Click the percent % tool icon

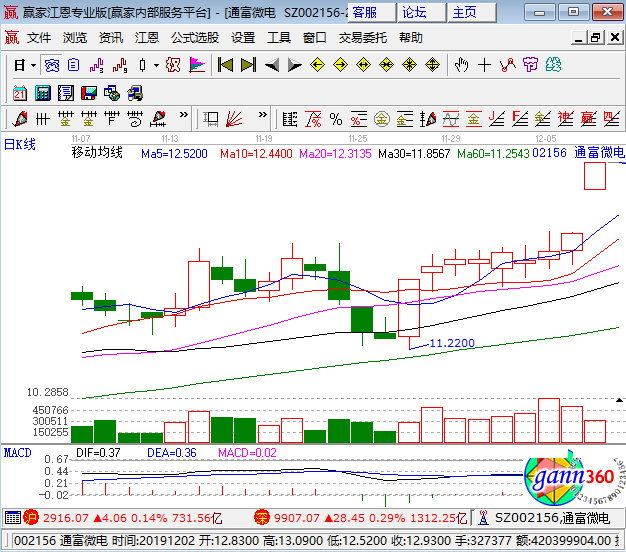[x=336, y=119]
